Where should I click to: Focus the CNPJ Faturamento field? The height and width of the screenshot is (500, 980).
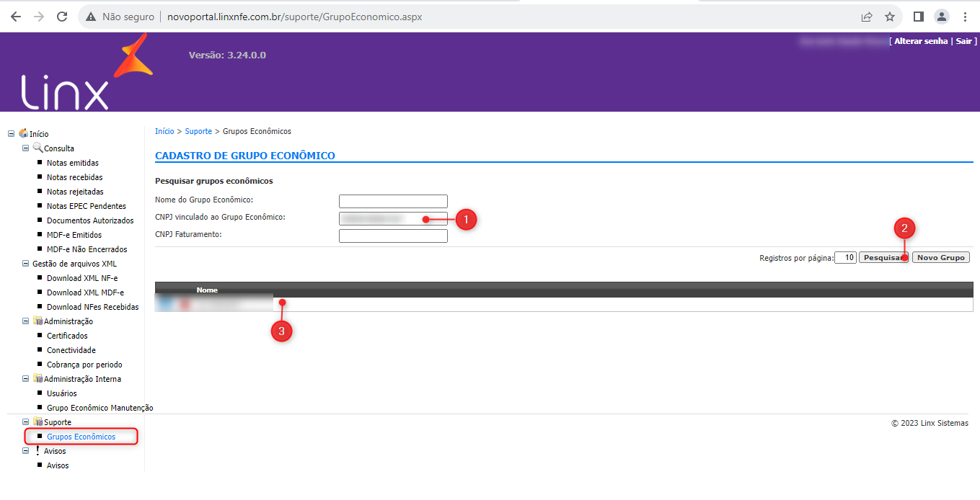[x=393, y=236]
